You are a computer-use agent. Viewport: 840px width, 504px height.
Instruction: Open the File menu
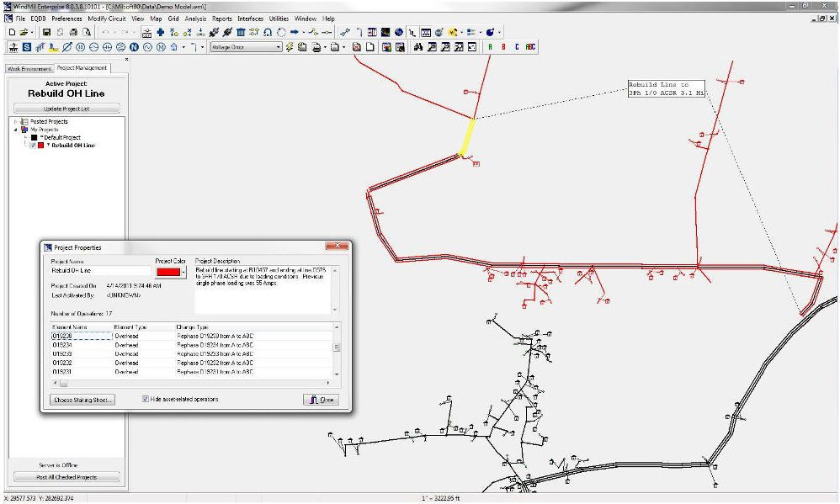(x=20, y=19)
